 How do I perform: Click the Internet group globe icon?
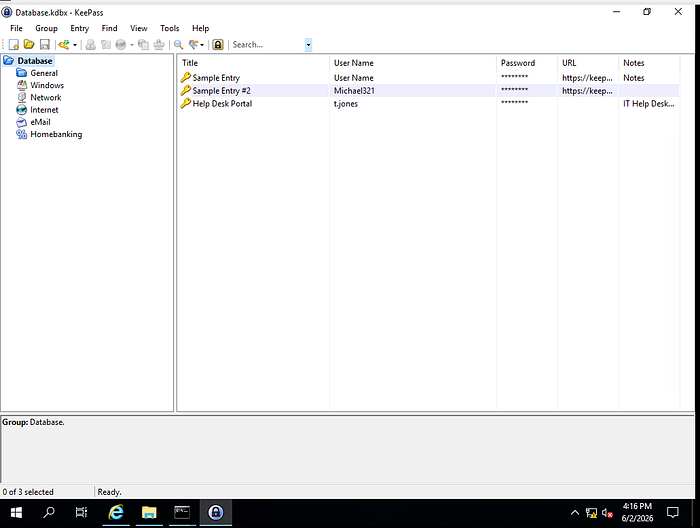(x=21, y=109)
